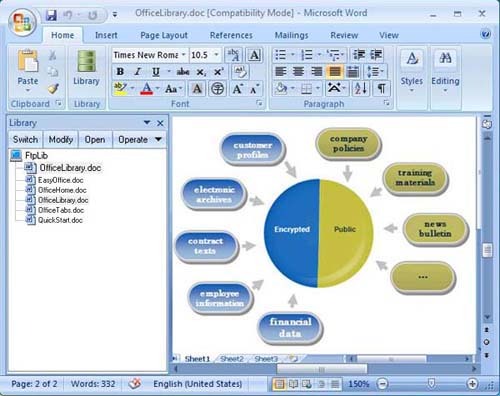Align text left
500x396 pixels.
281,72
